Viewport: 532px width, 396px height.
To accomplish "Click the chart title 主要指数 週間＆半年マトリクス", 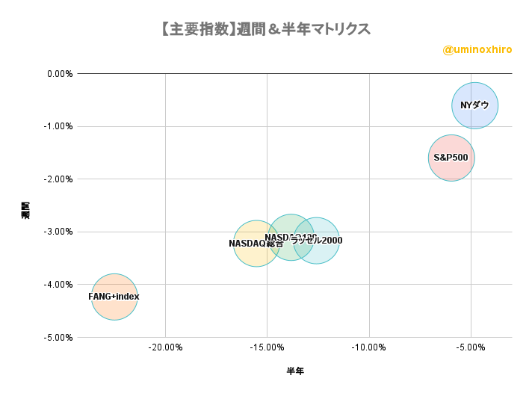I will (266, 29).
